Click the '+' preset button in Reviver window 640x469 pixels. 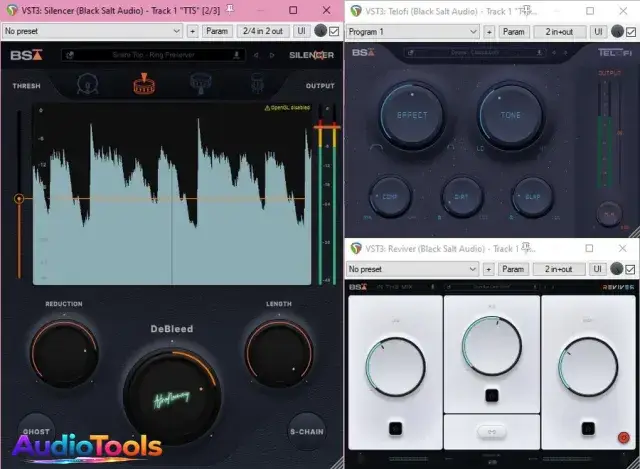(x=488, y=269)
